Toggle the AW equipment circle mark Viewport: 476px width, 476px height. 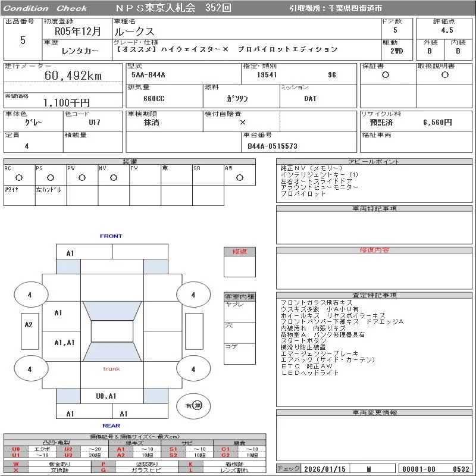pos(239,177)
